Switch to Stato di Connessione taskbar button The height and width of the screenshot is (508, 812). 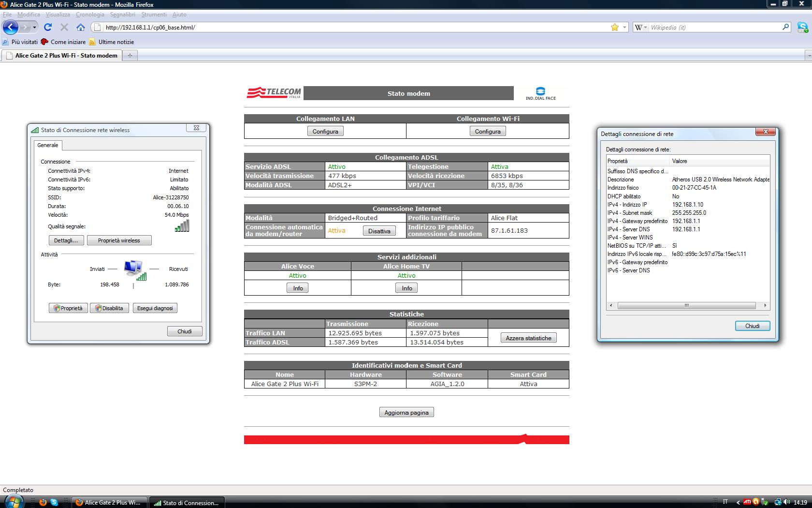(x=186, y=503)
